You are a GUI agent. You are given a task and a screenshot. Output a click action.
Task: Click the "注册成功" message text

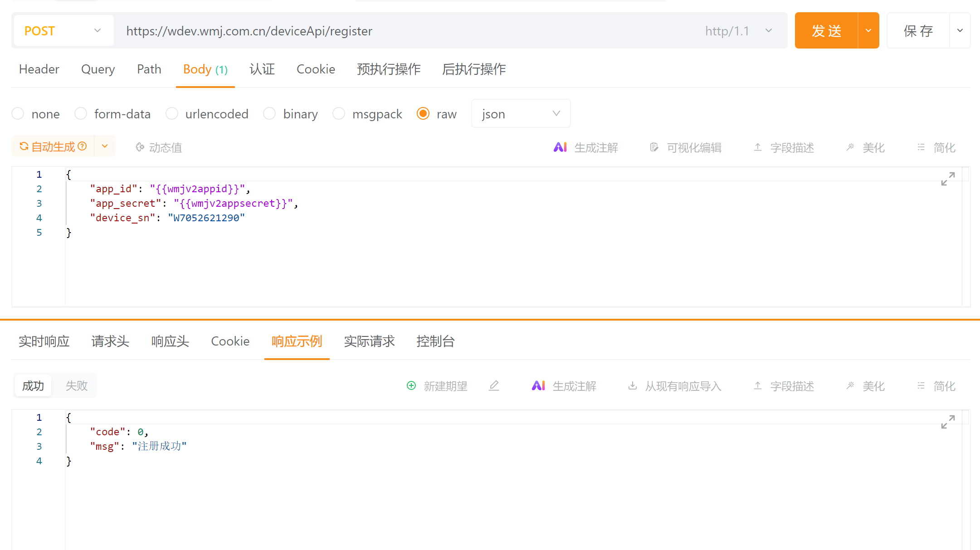click(159, 446)
